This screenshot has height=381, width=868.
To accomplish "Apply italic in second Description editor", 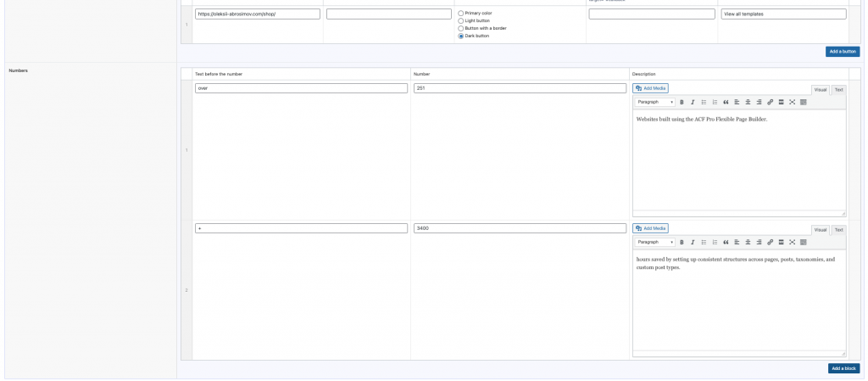I will pos(693,243).
